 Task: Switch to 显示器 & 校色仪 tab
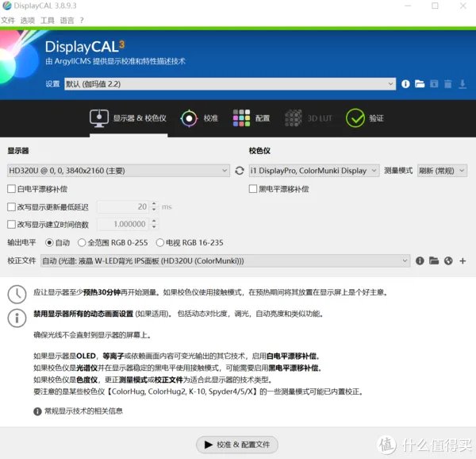[x=129, y=118]
